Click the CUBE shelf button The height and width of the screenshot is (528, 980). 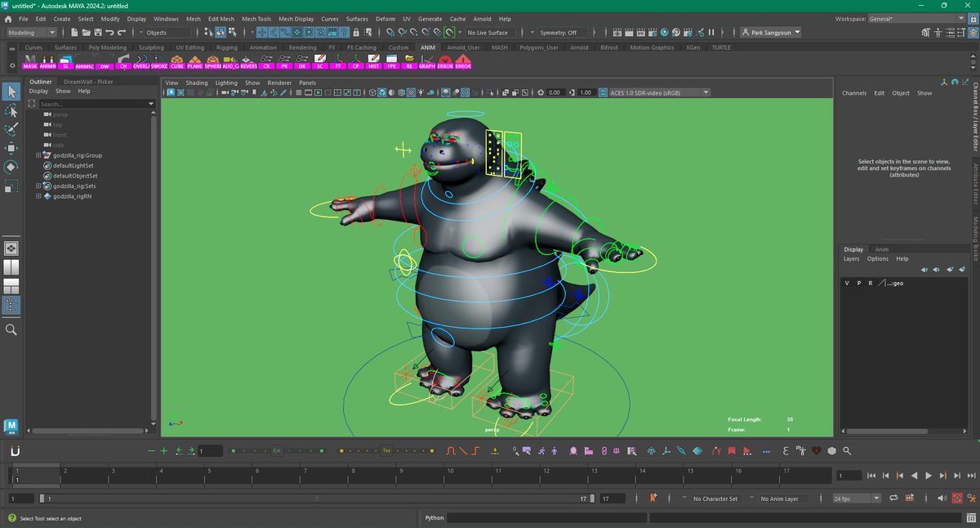pos(177,62)
